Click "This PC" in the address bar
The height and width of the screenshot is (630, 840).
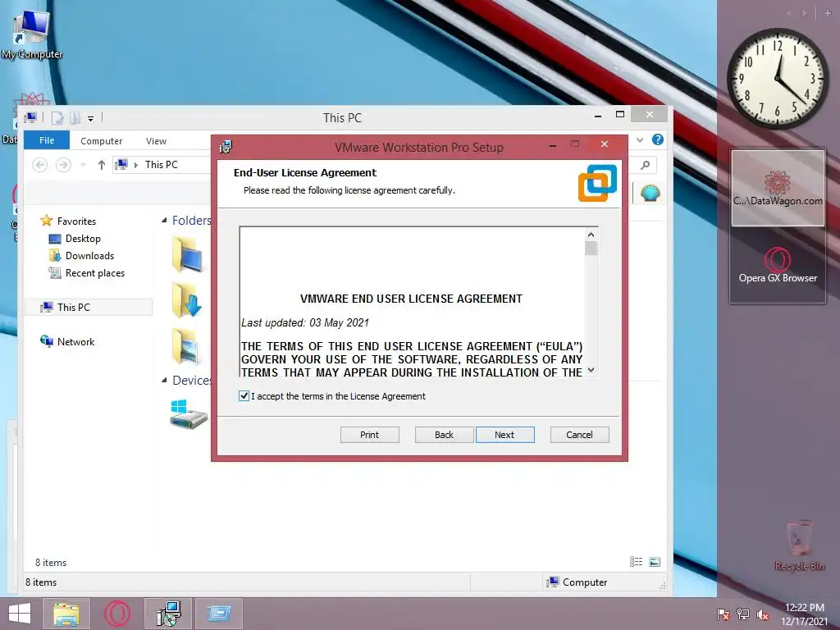pyautogui.click(x=162, y=164)
